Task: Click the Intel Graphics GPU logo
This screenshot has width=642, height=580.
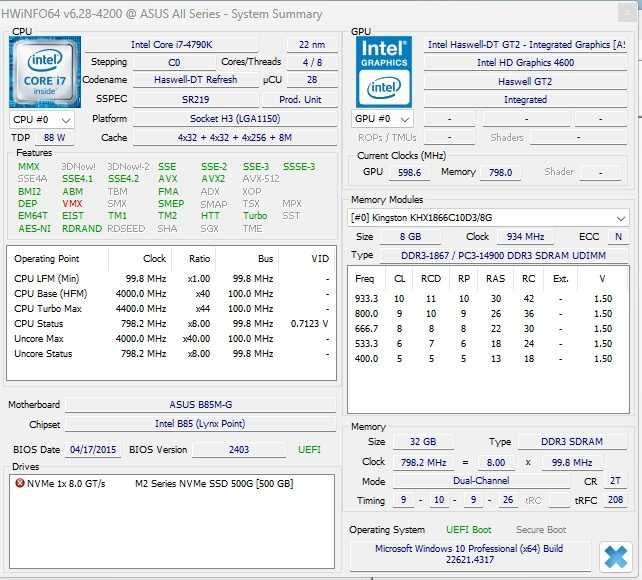Action: 384,72
